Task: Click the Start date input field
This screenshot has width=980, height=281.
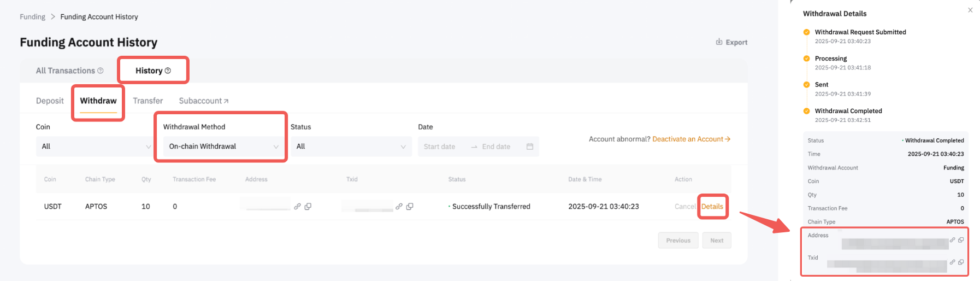Action: tap(440, 147)
